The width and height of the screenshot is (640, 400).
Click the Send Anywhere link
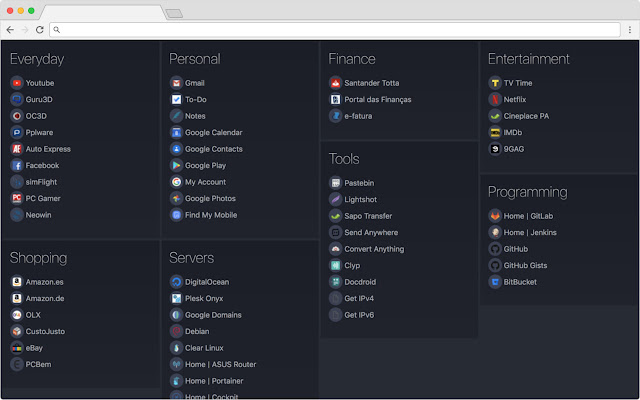coord(371,232)
